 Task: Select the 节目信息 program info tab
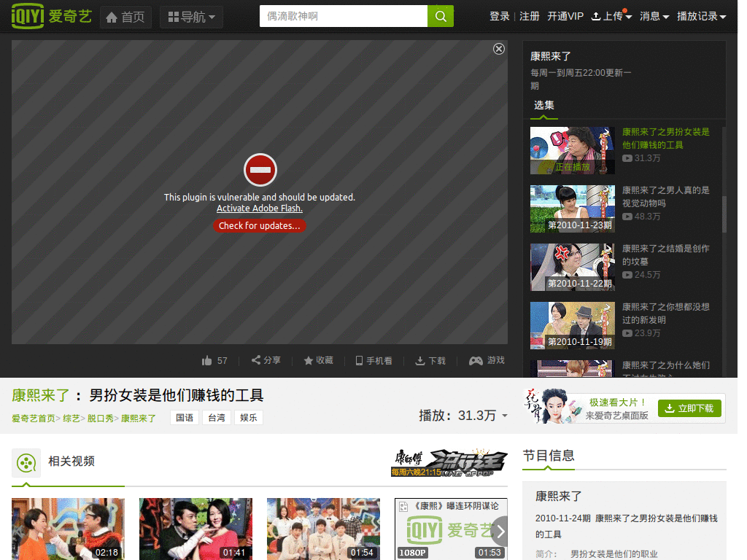point(549,456)
